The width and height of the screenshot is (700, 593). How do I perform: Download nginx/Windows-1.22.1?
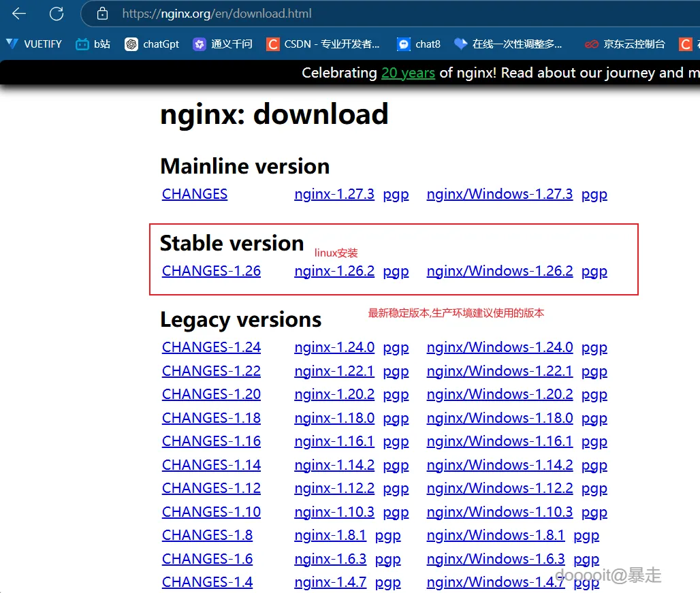point(500,371)
